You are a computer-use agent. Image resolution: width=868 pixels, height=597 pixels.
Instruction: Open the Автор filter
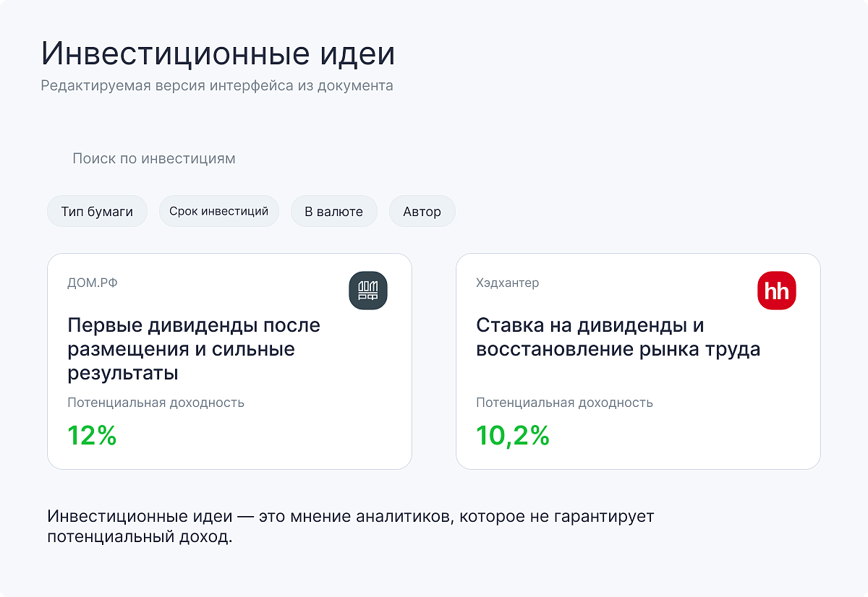click(x=422, y=212)
